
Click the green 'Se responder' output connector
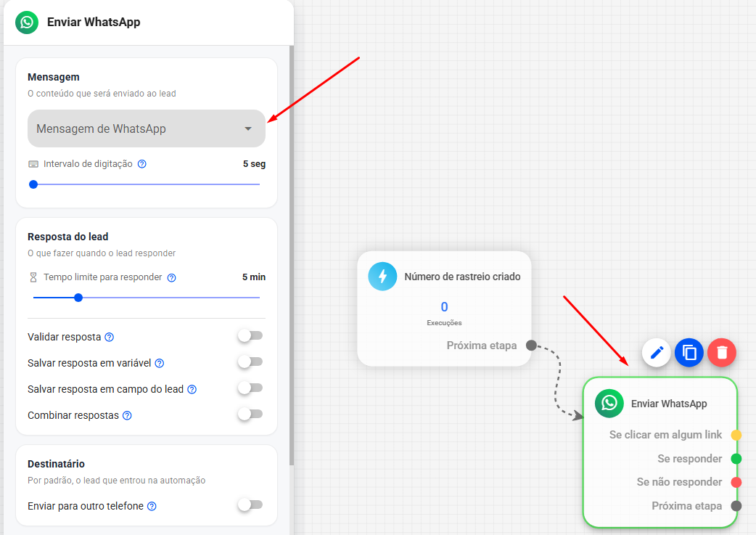click(736, 458)
